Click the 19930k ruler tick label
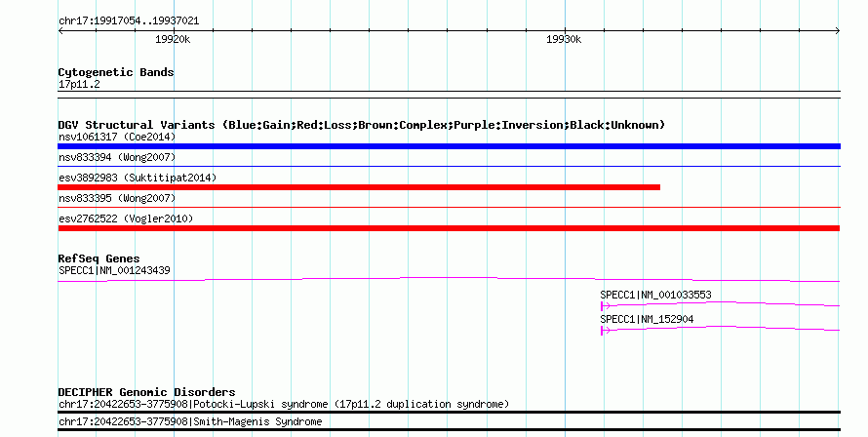 [x=564, y=39]
